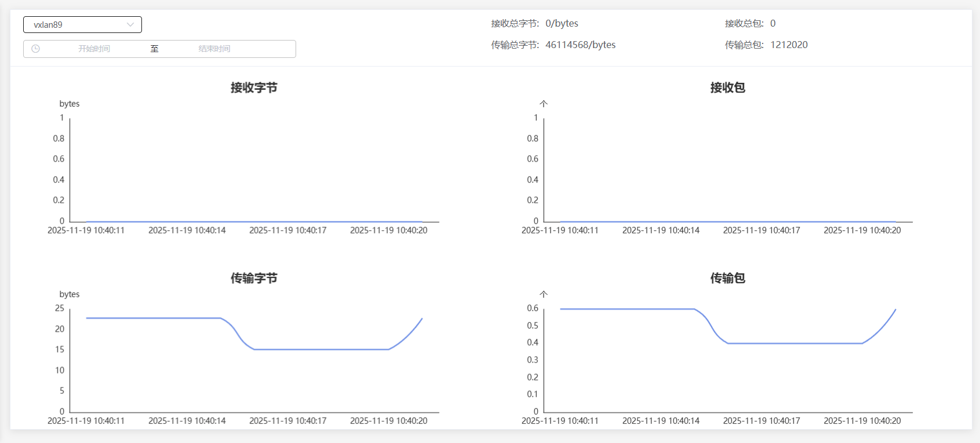Click the clock icon in date range picker
980x443 pixels.
(x=35, y=49)
